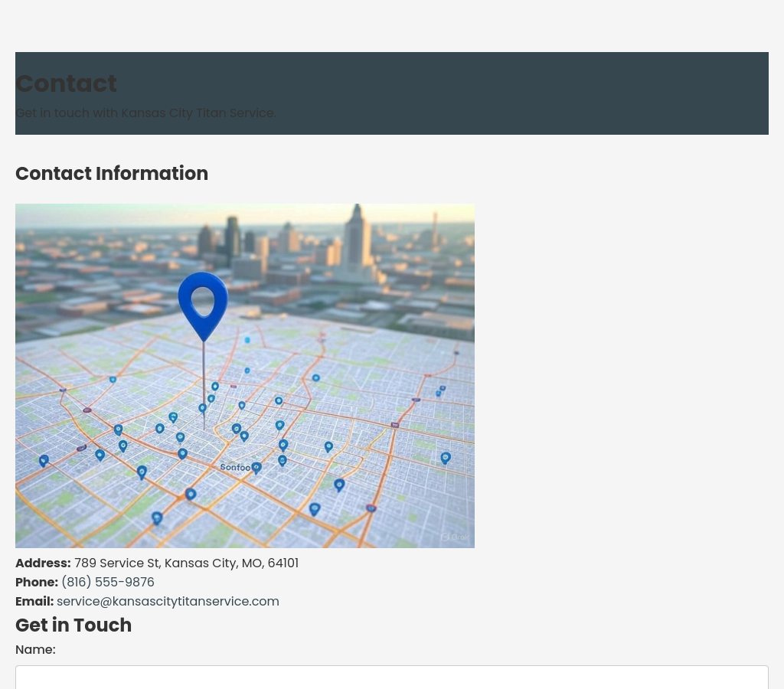The height and width of the screenshot is (689, 784).
Task: Click the dark skyscraper left of the big pin
Action: [233, 239]
